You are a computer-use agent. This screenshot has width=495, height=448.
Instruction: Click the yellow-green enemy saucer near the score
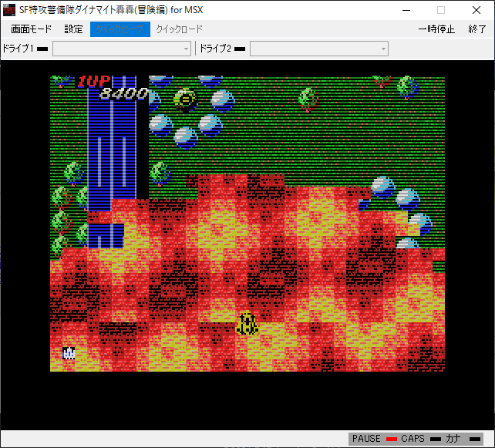[185, 99]
